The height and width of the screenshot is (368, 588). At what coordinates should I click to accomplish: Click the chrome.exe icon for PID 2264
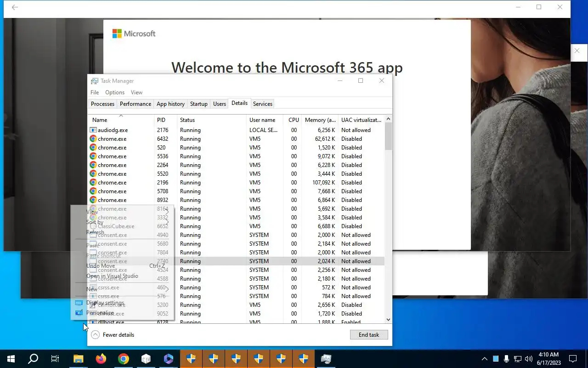[93, 165]
